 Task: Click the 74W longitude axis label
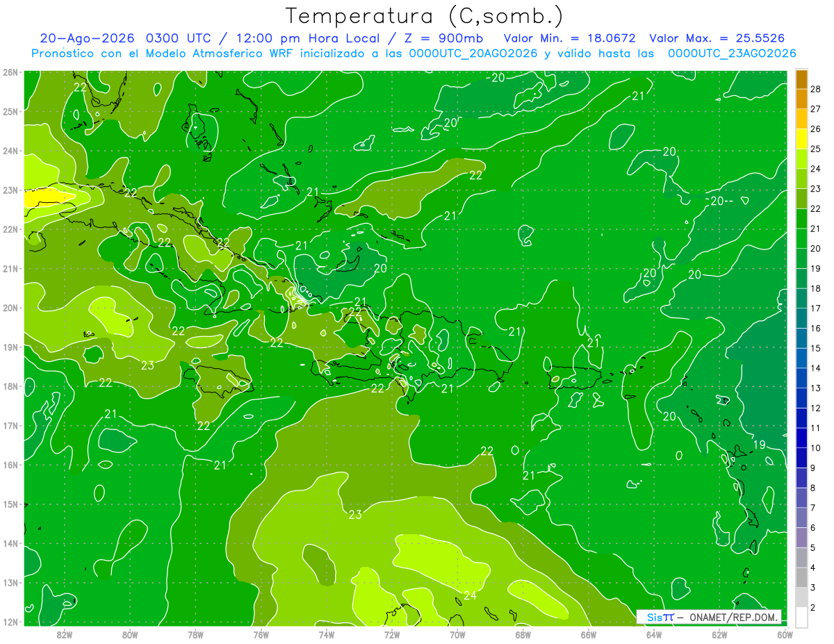coord(326,634)
